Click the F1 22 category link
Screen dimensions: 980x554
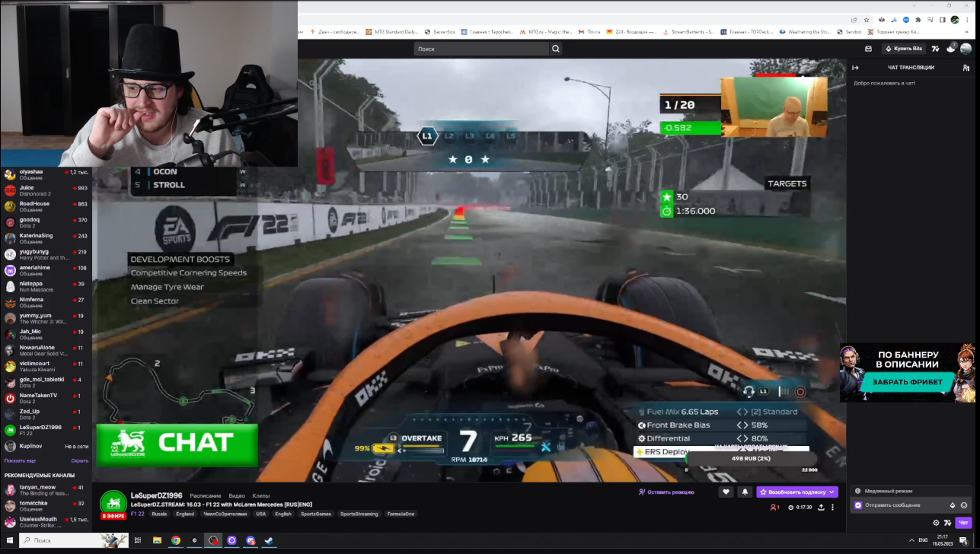point(138,514)
